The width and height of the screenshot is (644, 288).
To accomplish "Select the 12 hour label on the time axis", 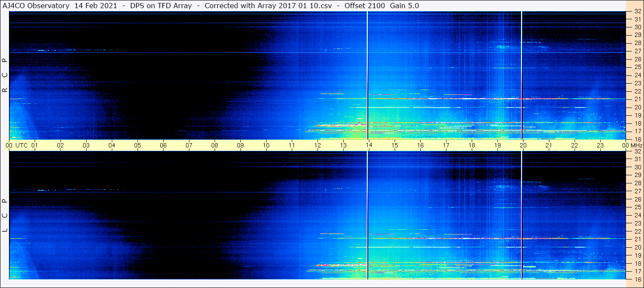I will 318,145.
